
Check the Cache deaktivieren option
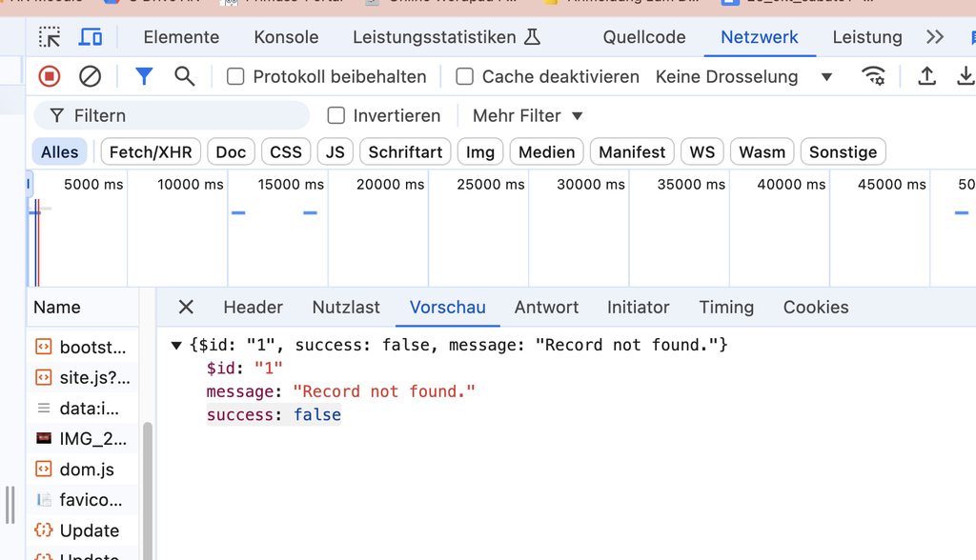click(x=465, y=77)
